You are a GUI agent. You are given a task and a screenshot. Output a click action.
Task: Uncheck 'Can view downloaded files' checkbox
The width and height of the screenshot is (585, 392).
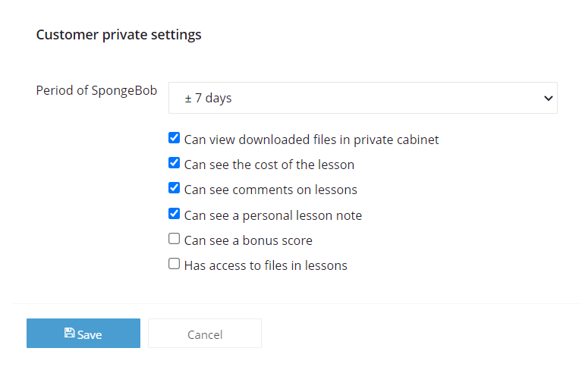point(175,138)
